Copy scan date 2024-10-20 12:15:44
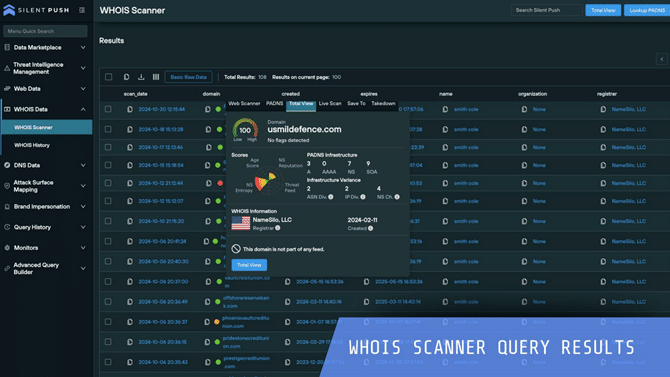Viewport: 670px width, 377px height. [130, 109]
